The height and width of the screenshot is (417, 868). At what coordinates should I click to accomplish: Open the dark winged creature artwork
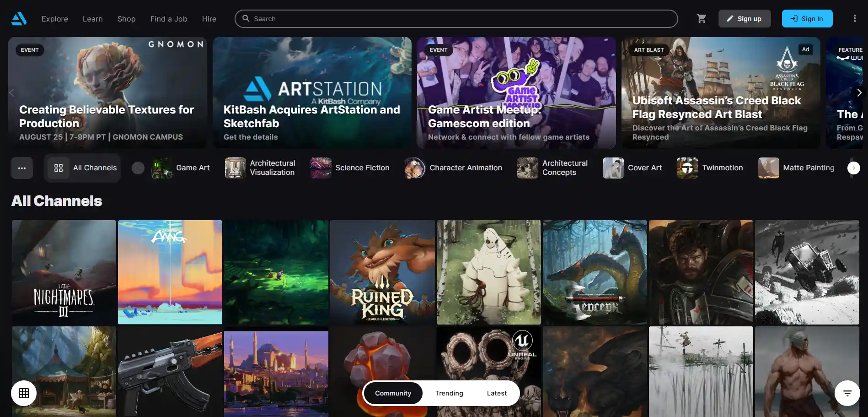[595, 372]
